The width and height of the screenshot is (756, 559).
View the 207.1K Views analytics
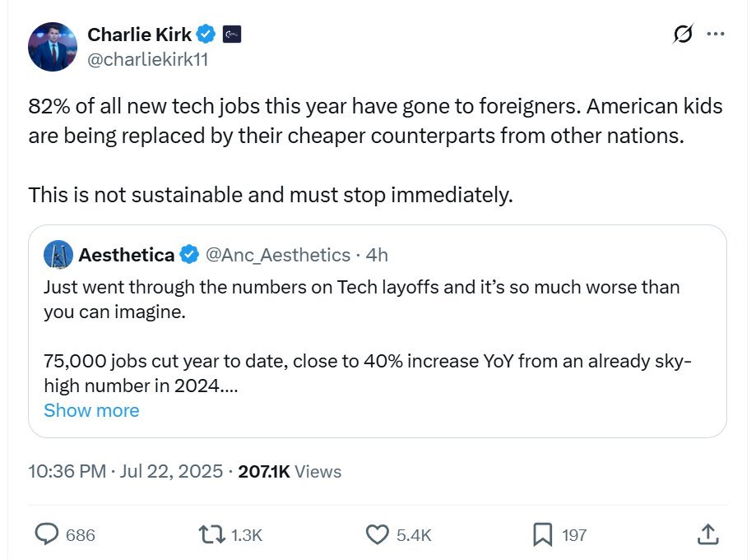(x=290, y=471)
